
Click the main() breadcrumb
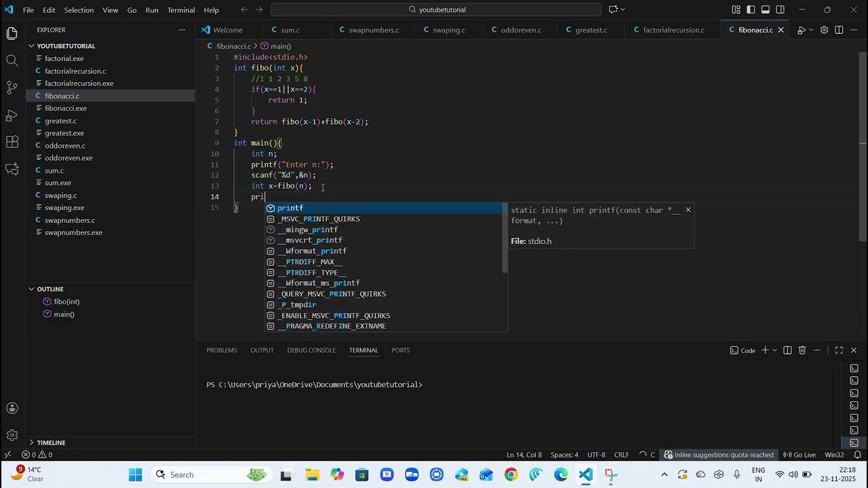[x=276, y=46]
